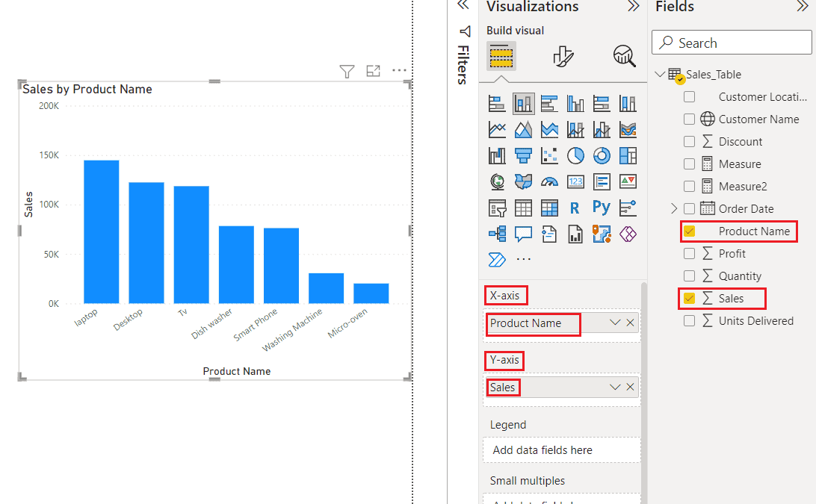Select the clustered bar chart visual
Screen dimensions: 816x504
pos(549,104)
